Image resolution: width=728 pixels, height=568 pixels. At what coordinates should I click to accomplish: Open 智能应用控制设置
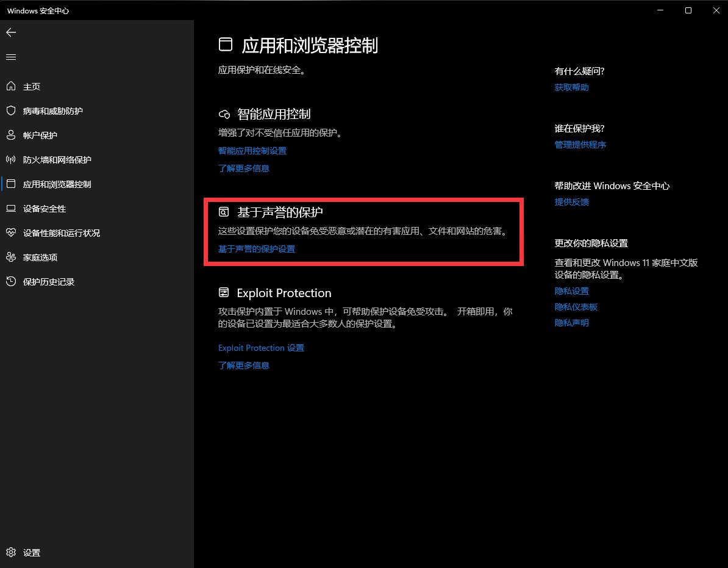[252, 151]
